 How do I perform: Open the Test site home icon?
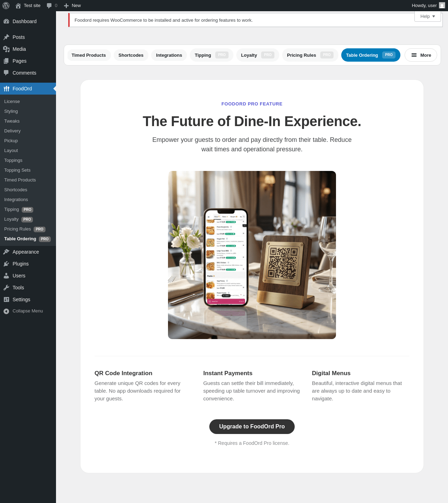pos(18,6)
